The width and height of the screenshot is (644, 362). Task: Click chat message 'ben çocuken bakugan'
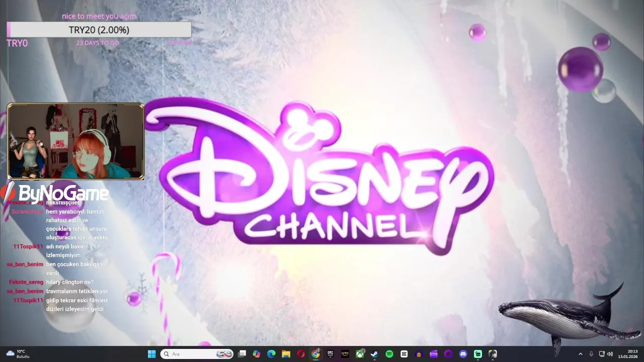(74, 264)
